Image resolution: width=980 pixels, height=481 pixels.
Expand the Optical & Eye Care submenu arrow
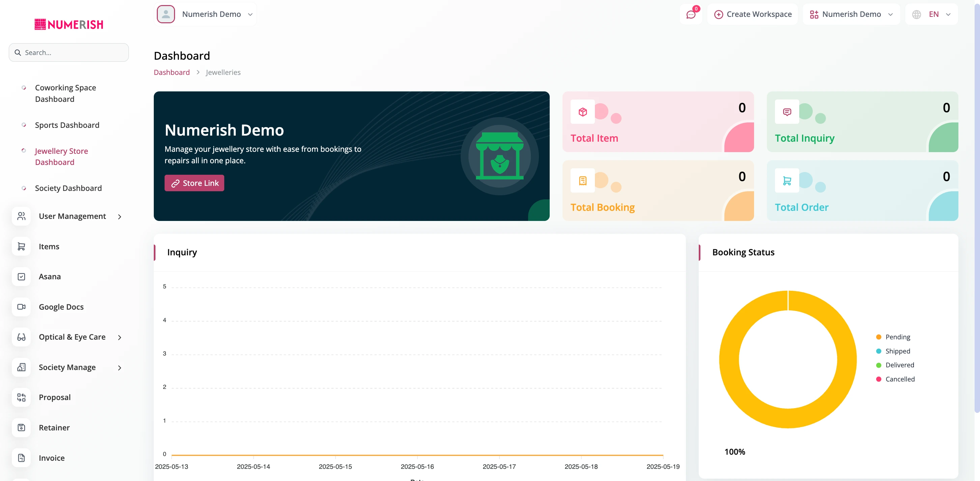click(x=119, y=338)
